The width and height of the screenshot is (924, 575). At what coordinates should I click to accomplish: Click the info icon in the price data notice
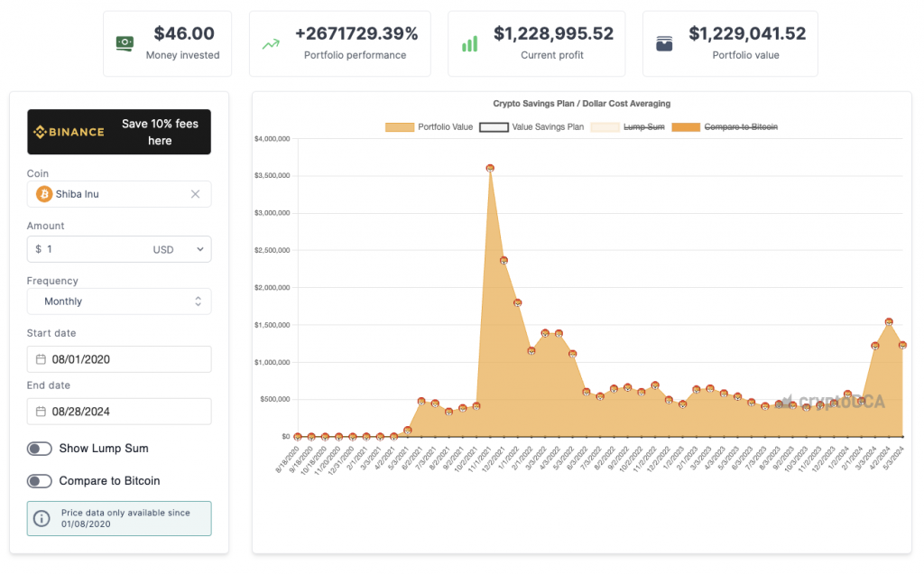(42, 518)
